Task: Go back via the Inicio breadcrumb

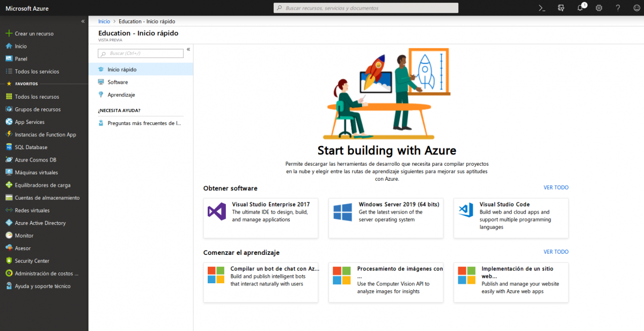Action: [104, 21]
